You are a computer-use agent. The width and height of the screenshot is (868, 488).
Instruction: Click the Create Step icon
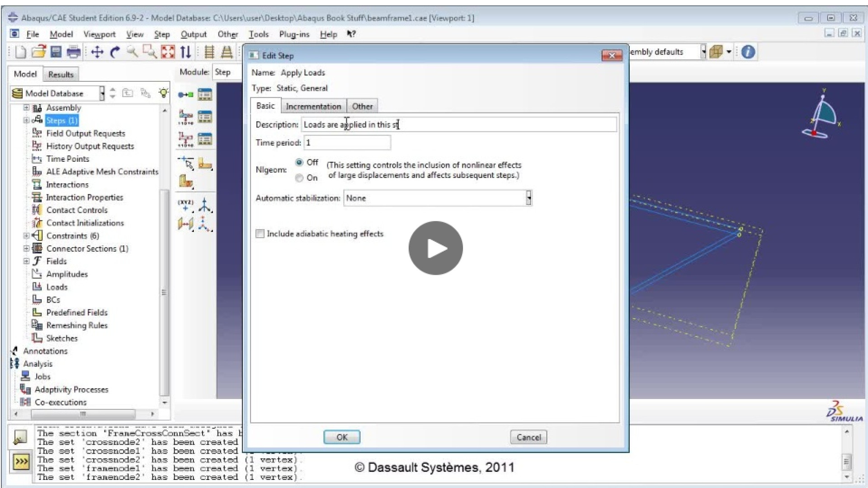[x=185, y=94]
